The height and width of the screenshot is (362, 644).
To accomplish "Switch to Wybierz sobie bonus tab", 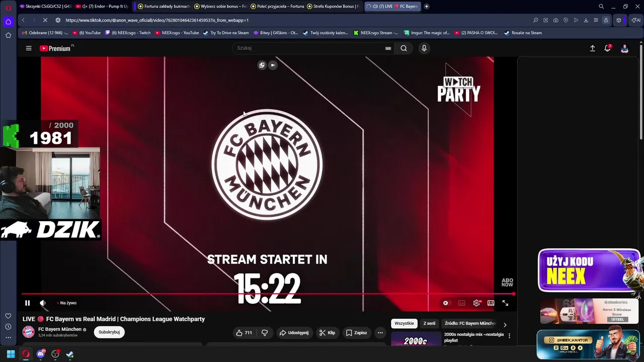I will coord(220,7).
